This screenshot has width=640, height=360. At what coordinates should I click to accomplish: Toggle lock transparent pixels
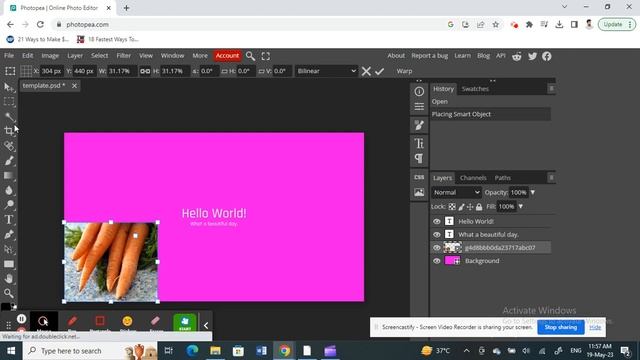pos(452,207)
